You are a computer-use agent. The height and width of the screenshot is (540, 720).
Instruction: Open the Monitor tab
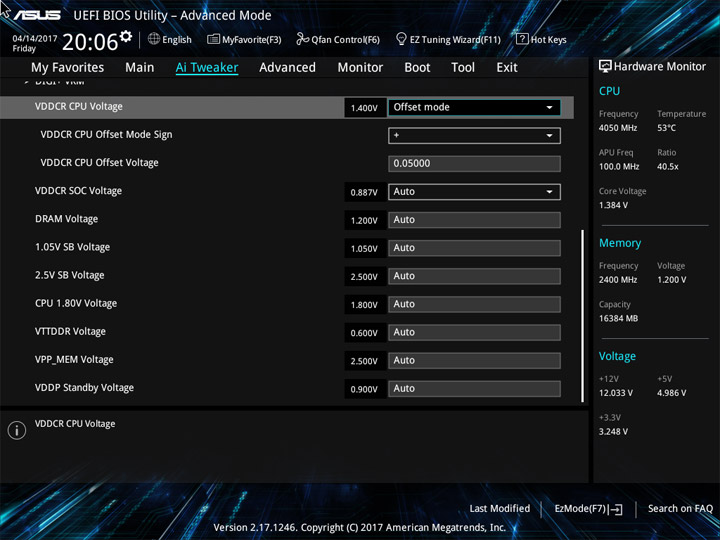click(x=360, y=68)
